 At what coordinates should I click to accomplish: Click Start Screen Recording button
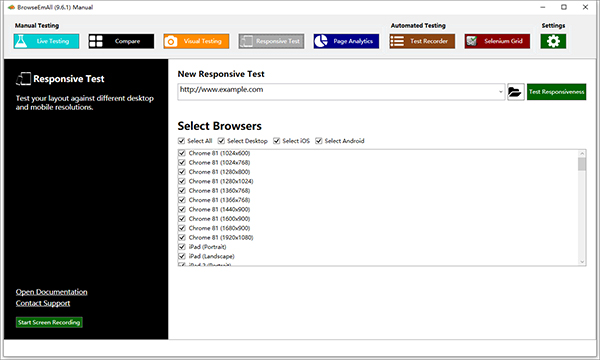49,323
